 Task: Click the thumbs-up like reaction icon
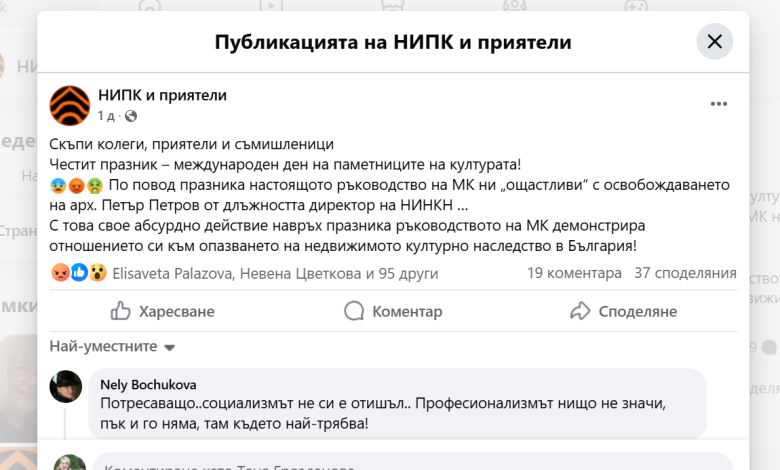click(x=78, y=273)
